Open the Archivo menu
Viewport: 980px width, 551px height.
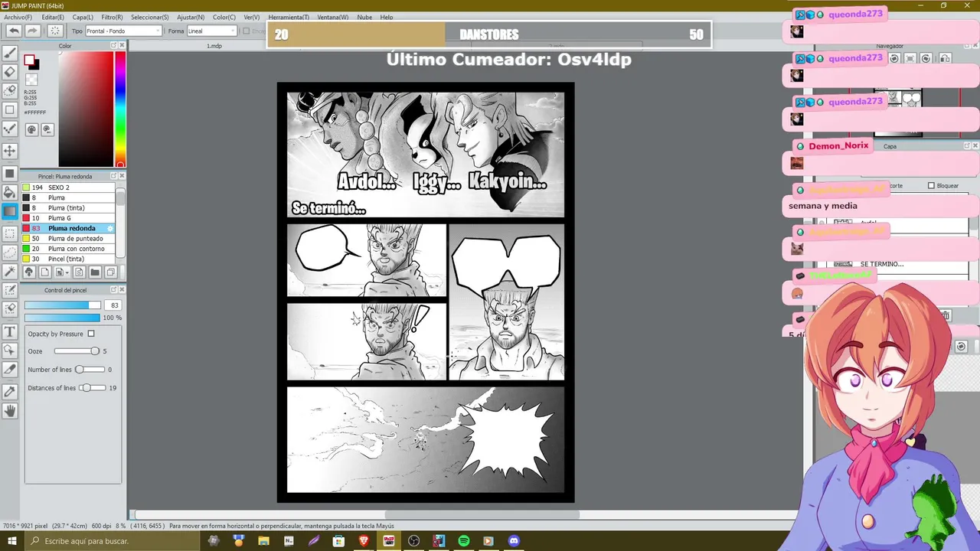point(18,17)
